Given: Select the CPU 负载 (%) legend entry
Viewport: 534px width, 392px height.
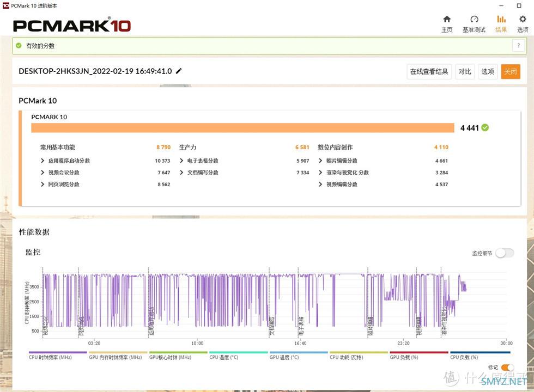Looking at the screenshot, I should [480, 356].
